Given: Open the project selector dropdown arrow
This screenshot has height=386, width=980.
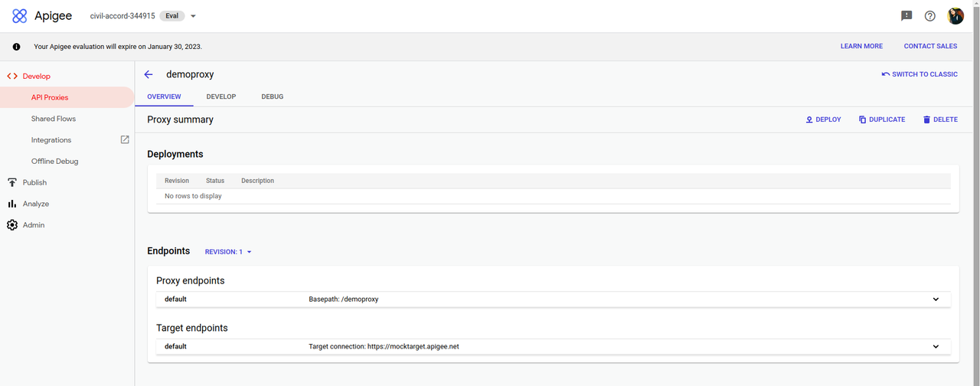Looking at the screenshot, I should 193,16.
